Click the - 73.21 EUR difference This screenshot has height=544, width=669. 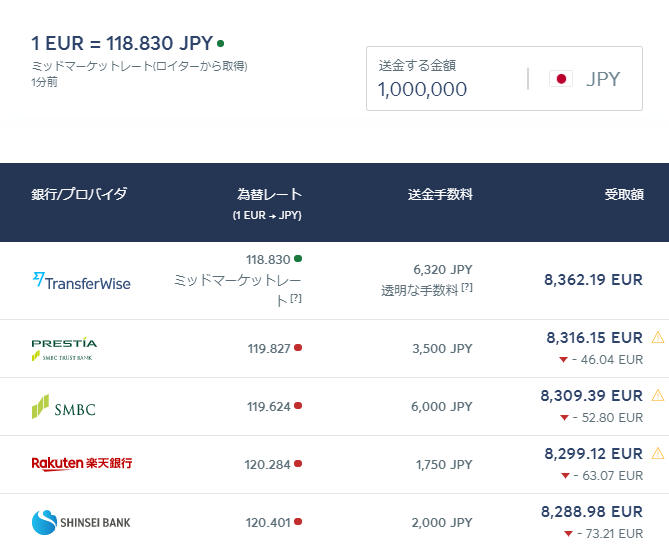click(x=610, y=533)
